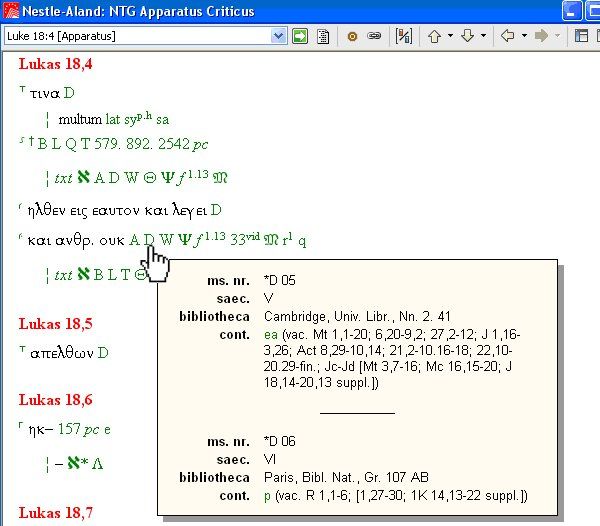Go back with the left arrow
The height and width of the screenshot is (526, 600).
click(x=508, y=36)
